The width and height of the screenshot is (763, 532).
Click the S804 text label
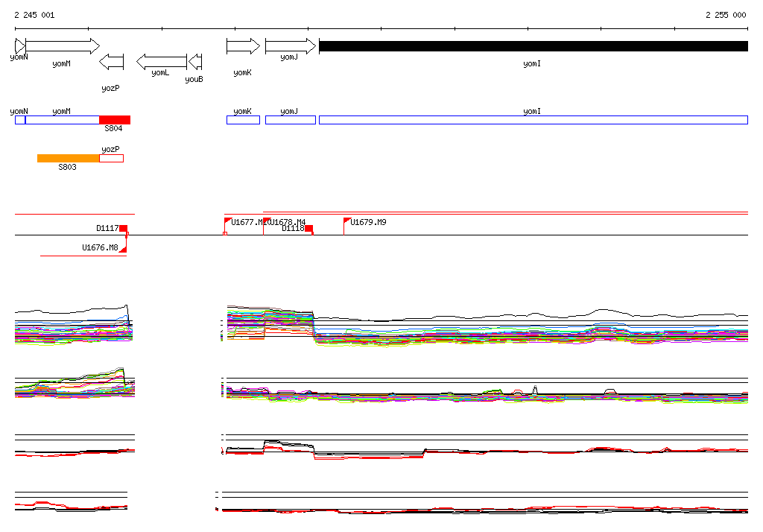[113, 128]
